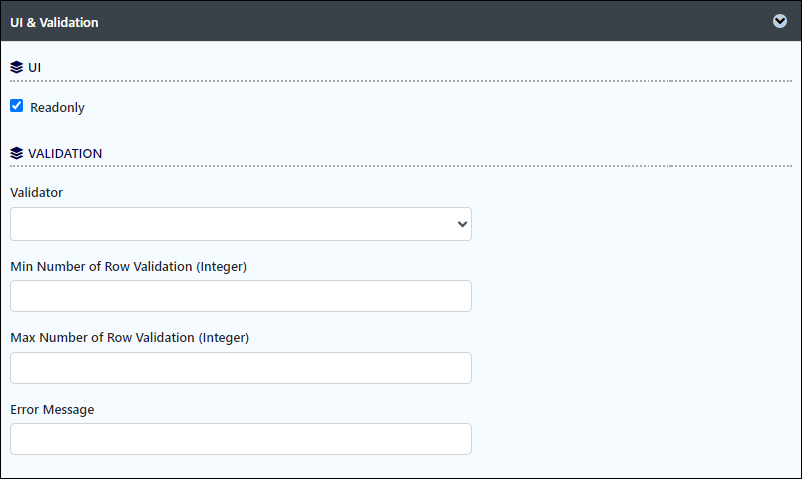The width and height of the screenshot is (802, 479).
Task: Click the Min Number of Row Validation label
Action: pyautogui.click(x=128, y=267)
